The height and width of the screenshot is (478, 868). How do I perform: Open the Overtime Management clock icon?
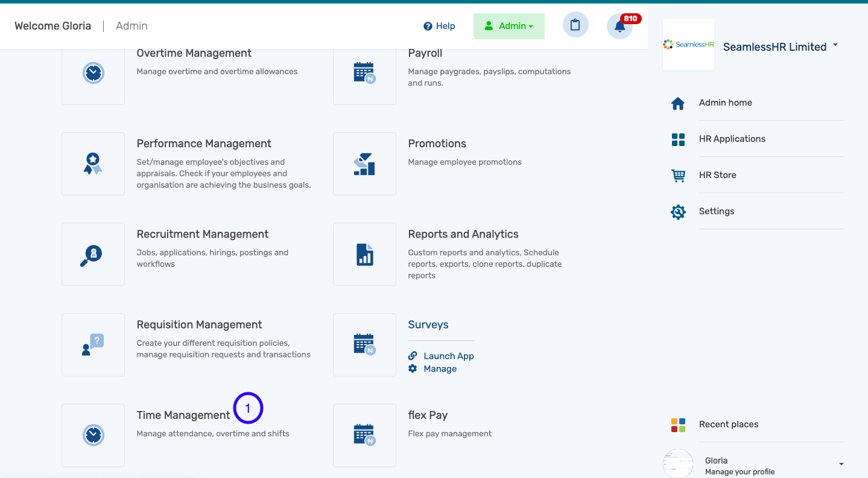point(92,72)
